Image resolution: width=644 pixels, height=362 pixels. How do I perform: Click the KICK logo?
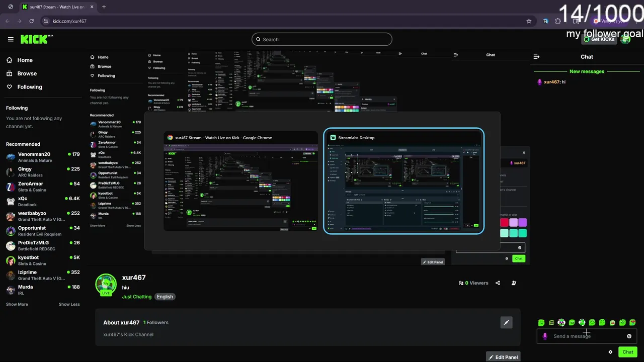(x=37, y=39)
